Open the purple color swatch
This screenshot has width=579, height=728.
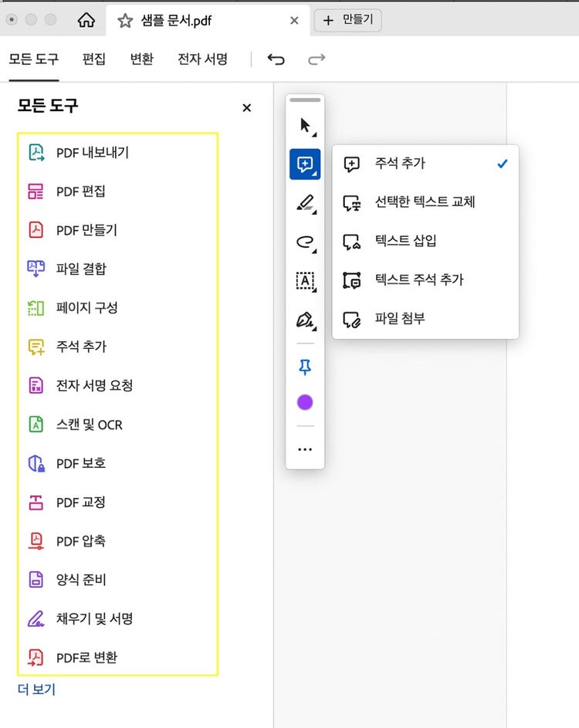pos(305,402)
